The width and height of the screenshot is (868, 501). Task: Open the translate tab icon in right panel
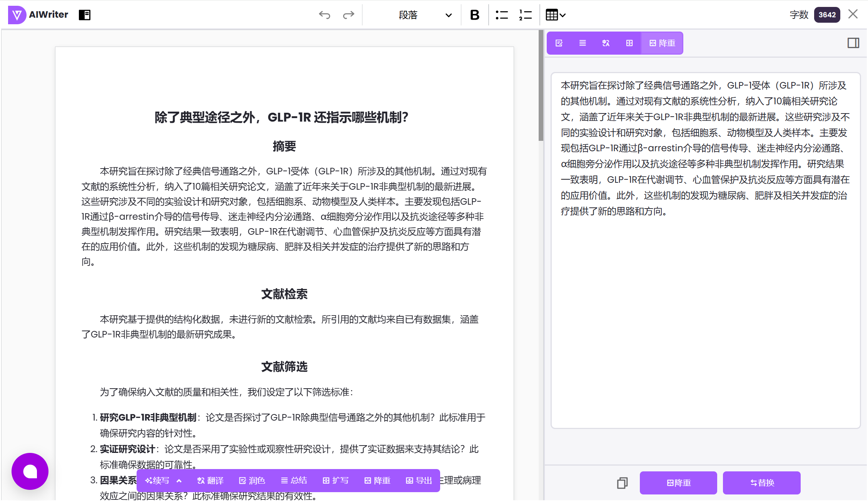click(x=606, y=43)
